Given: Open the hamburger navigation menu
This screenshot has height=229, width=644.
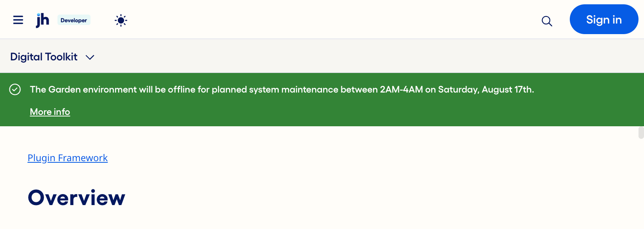Looking at the screenshot, I should pos(18,20).
